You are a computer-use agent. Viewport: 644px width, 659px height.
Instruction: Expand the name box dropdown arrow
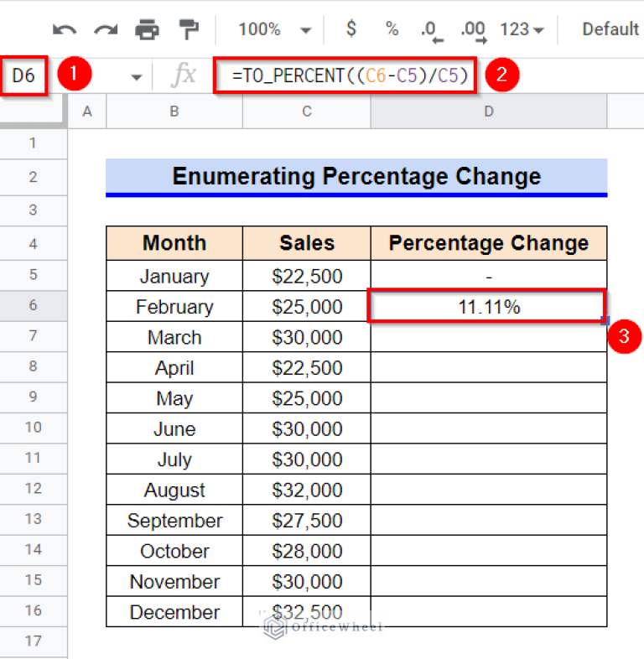[x=136, y=76]
